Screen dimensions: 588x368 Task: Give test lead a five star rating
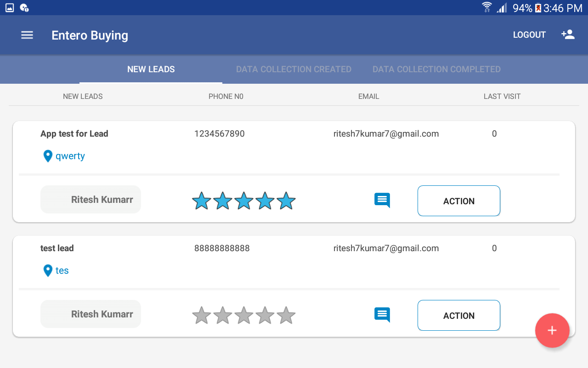pyautogui.click(x=286, y=316)
